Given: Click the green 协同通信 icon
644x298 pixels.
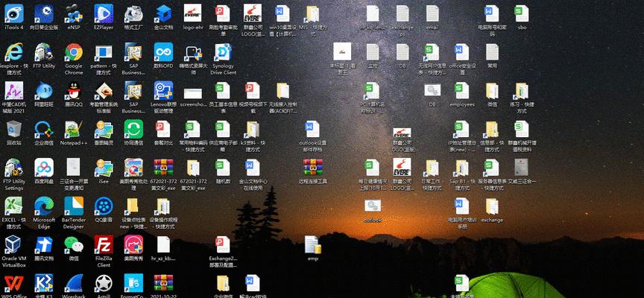Looking at the screenshot, I should coord(133,130).
